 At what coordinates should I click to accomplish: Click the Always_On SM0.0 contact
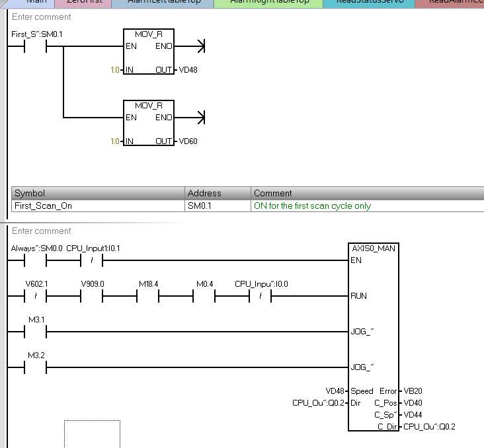pos(34,260)
